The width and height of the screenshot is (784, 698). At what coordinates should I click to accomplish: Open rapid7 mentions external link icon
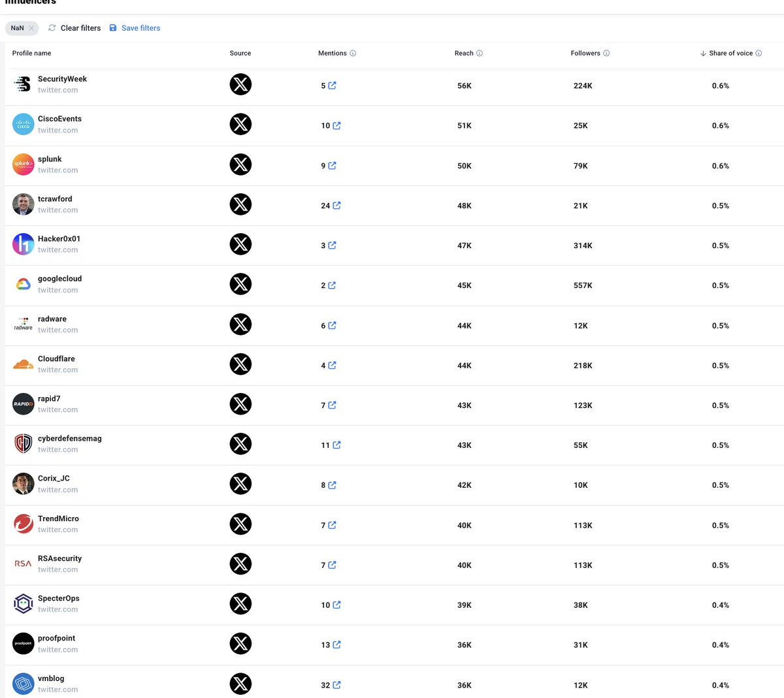coord(332,405)
